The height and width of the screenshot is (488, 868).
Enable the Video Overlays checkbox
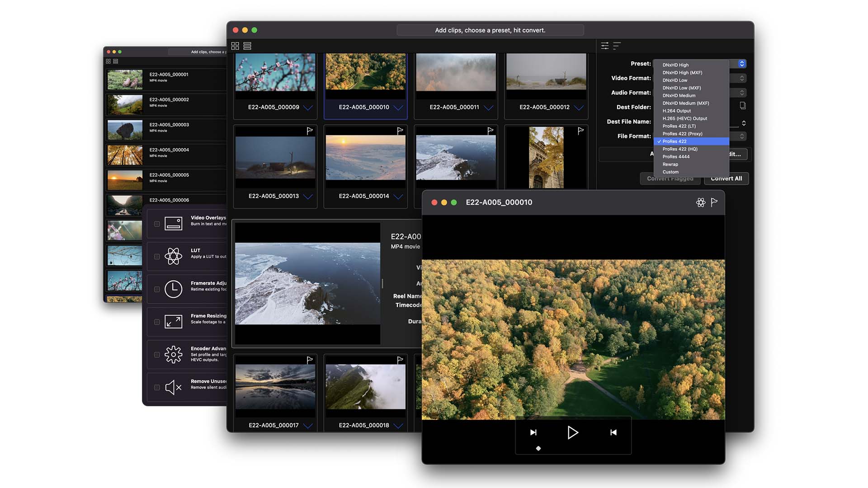157,224
